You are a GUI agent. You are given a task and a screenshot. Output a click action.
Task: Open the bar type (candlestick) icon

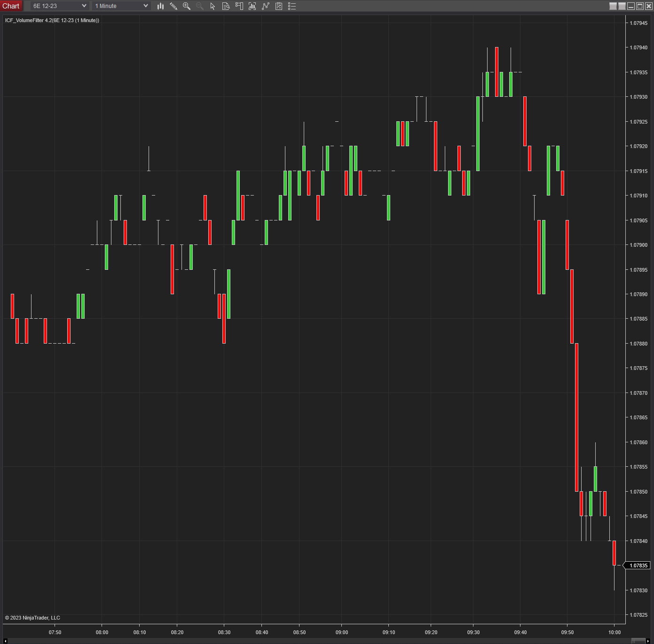click(160, 6)
